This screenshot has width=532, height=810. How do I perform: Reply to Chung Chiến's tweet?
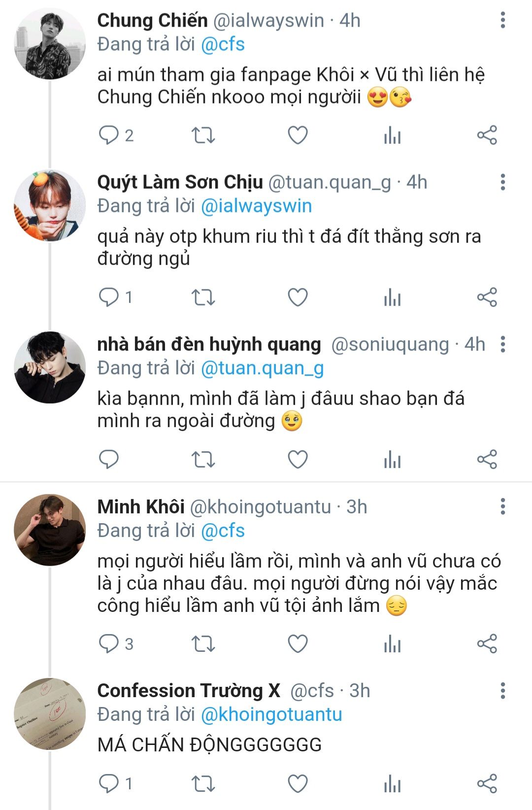(109, 135)
